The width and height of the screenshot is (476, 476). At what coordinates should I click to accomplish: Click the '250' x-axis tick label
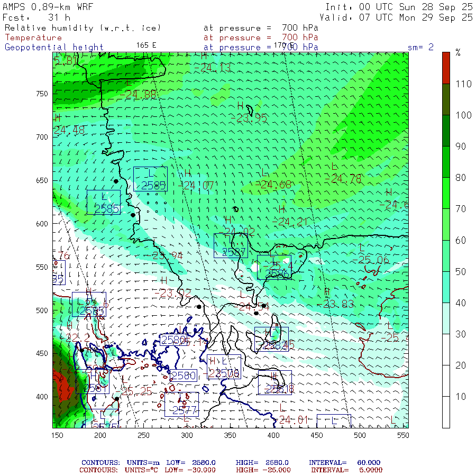click(x=143, y=435)
